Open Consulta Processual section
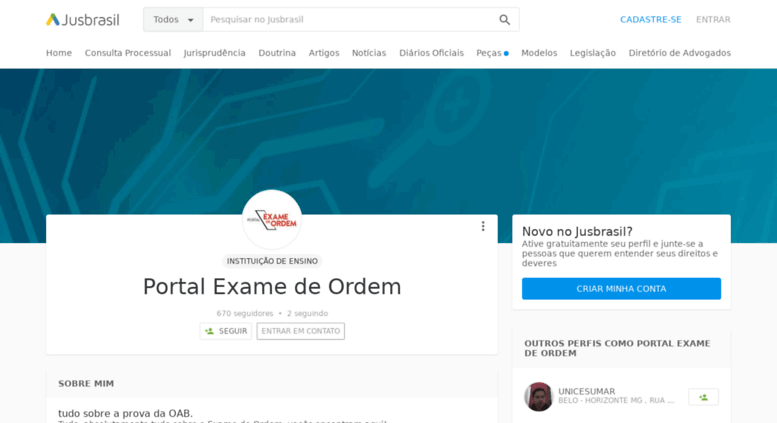Screen dimensions: 777x423 [x=128, y=53]
